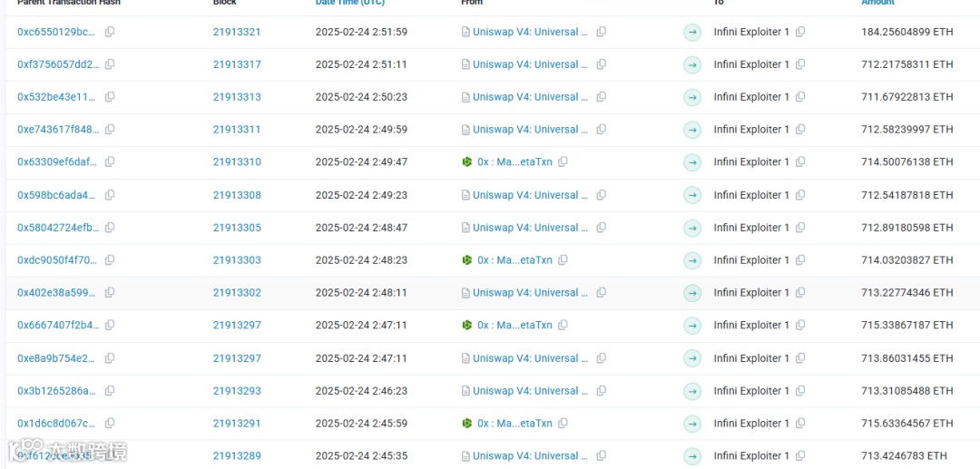Image resolution: width=980 pixels, height=469 pixels.
Task: Copy transaction hash 0xe743617f848
Action: click(110, 130)
